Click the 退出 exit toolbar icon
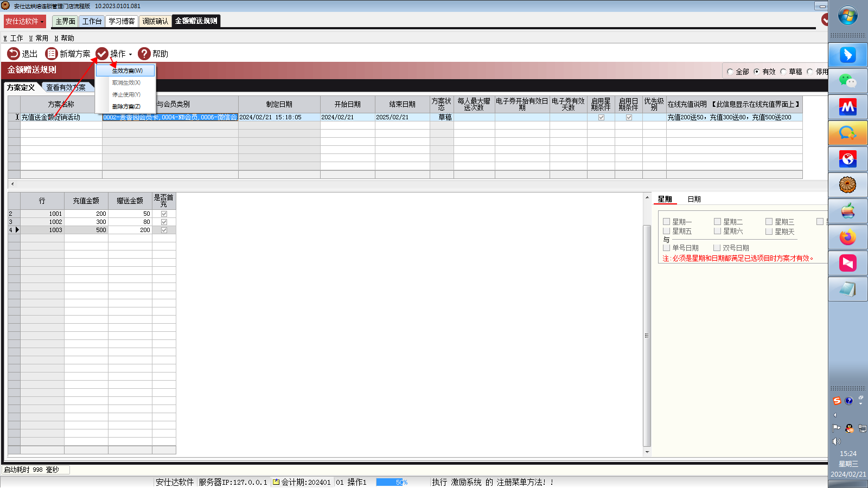Image resolution: width=868 pixels, height=488 pixels. point(13,54)
